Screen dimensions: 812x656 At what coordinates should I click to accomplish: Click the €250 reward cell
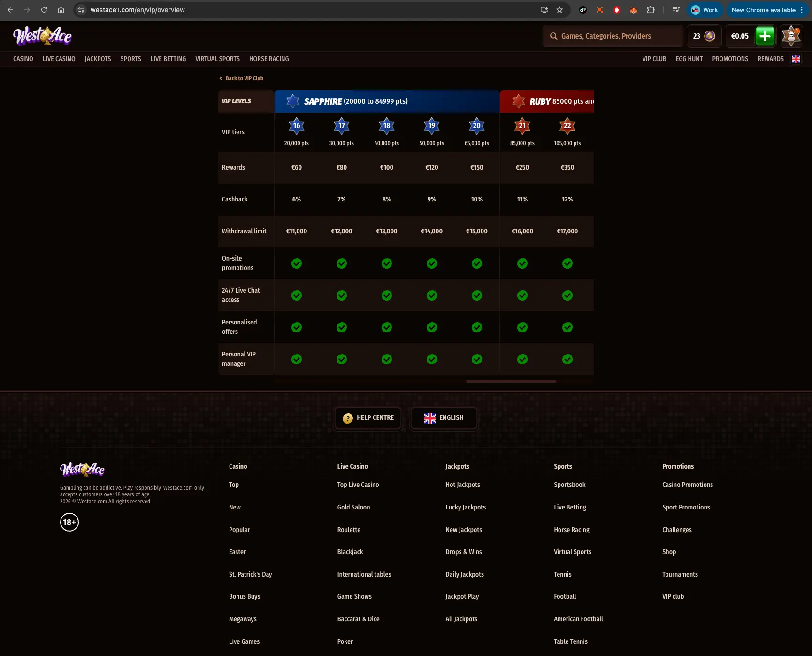(x=522, y=167)
